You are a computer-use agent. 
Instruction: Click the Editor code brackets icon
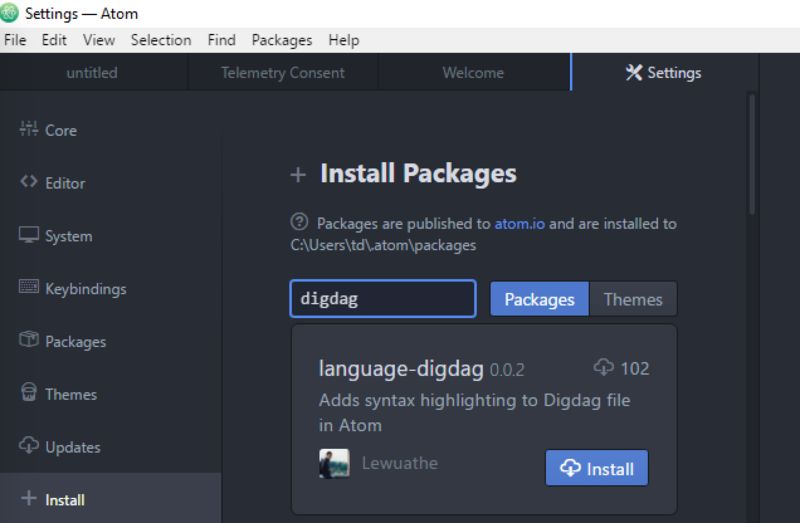(29, 182)
